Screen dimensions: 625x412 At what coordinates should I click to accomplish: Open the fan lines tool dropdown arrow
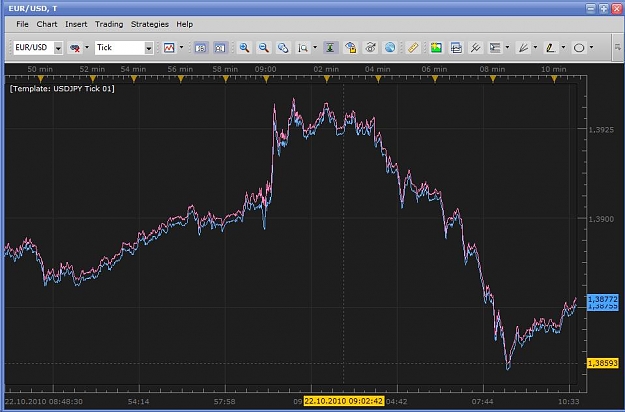coord(535,47)
